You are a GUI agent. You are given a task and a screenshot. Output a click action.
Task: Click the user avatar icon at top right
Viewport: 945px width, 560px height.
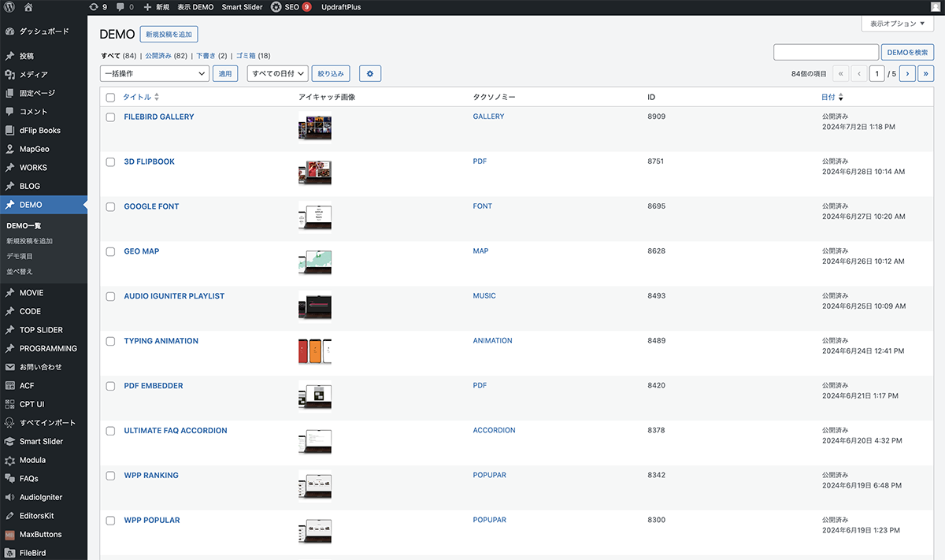pos(935,7)
